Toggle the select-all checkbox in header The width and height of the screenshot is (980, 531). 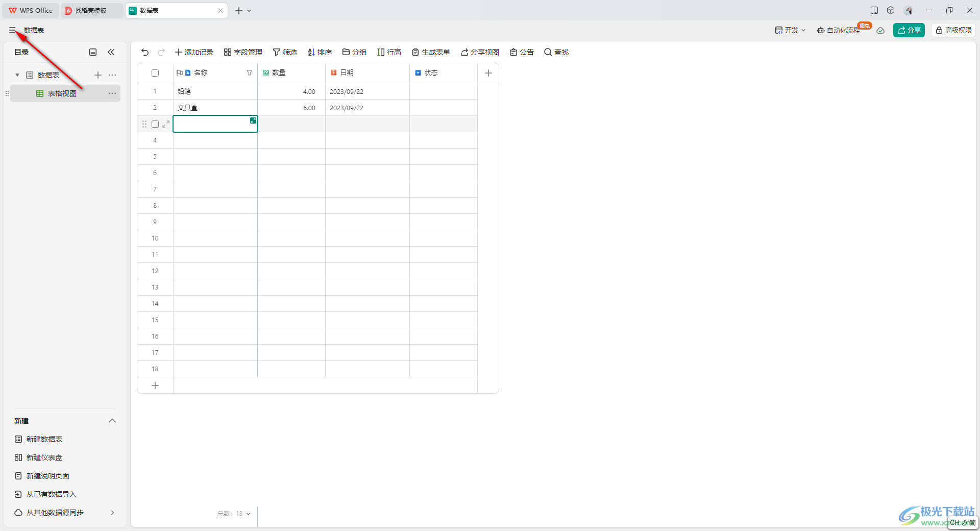point(155,73)
